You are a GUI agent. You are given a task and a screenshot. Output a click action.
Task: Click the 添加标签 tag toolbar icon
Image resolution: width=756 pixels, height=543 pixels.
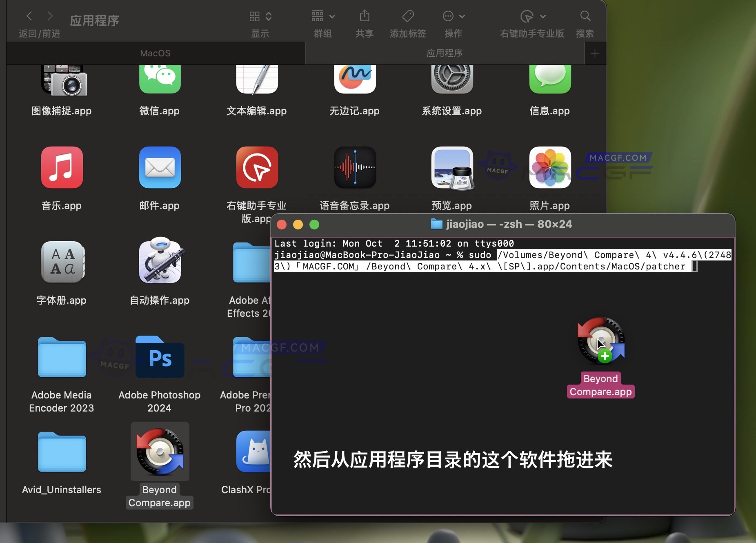tap(407, 16)
